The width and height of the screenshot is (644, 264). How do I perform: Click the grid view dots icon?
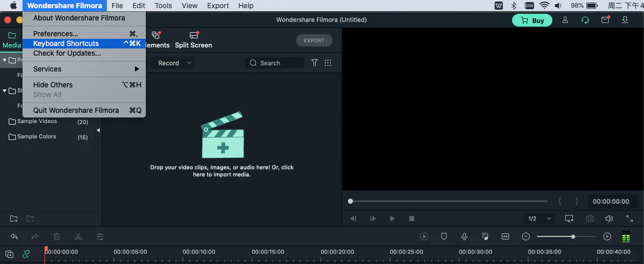328,63
